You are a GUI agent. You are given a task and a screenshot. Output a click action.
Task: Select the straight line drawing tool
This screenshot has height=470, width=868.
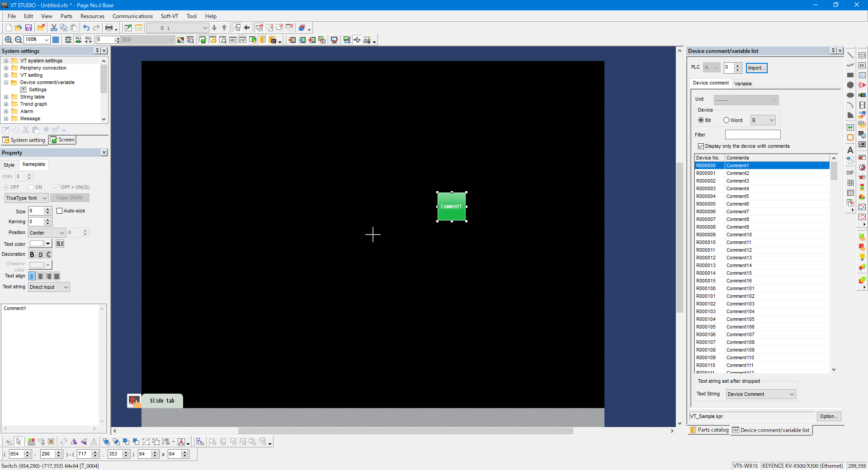[850, 55]
